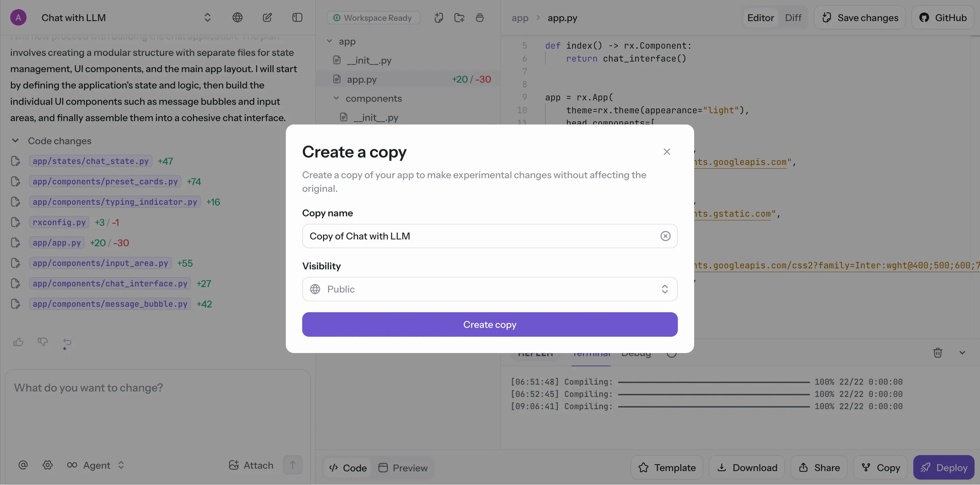The width and height of the screenshot is (980, 485).
Task: Click the new chat edit icon
Action: 267,17
